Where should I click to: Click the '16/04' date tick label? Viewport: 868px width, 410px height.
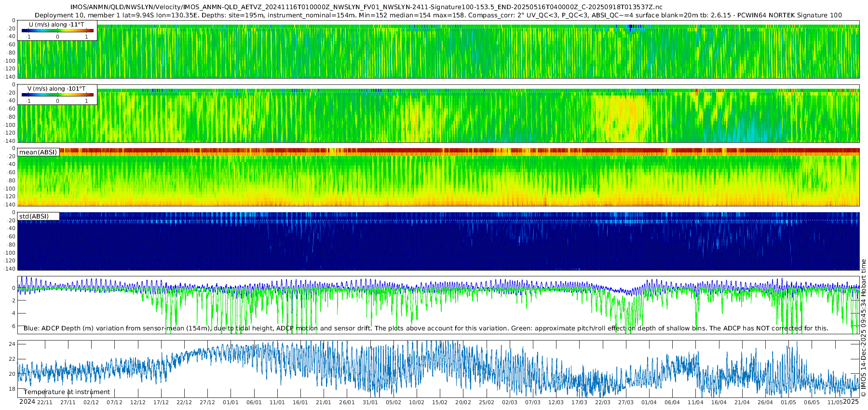click(719, 402)
